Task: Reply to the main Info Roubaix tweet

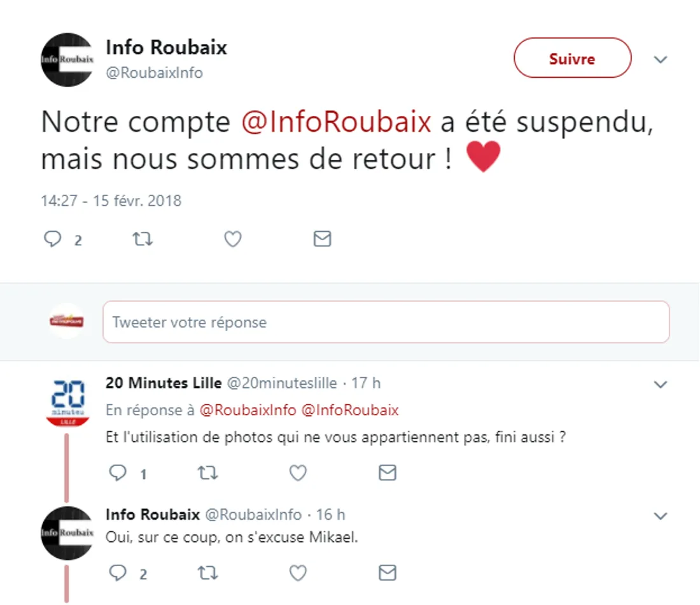Action: 53,239
